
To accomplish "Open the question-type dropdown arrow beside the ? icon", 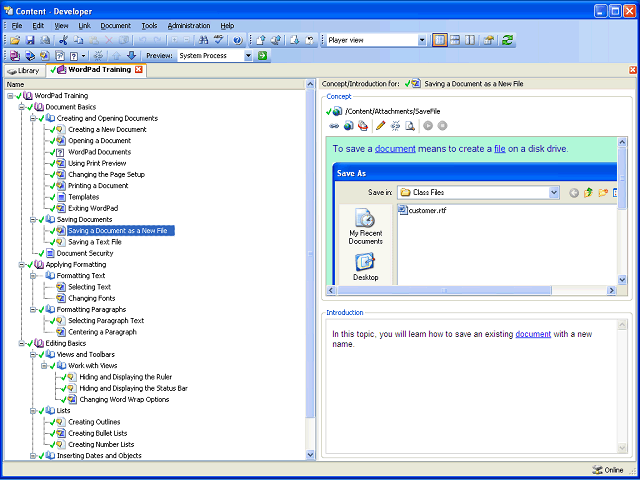I will [x=84, y=56].
